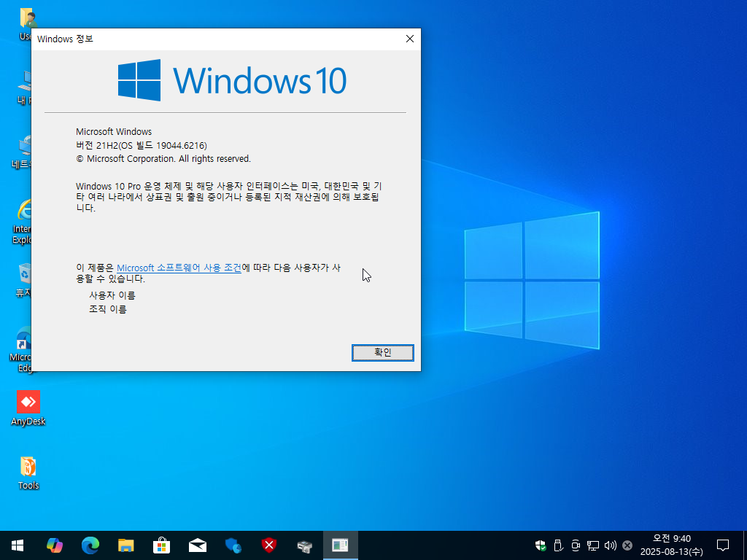
Task: Click the red shield X taskbar icon
Action: pos(268,545)
